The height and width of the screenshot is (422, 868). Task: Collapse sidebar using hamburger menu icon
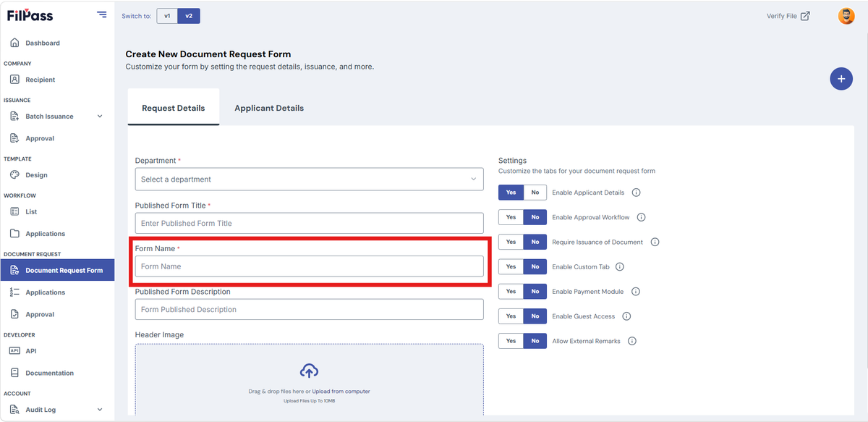pyautogui.click(x=101, y=14)
